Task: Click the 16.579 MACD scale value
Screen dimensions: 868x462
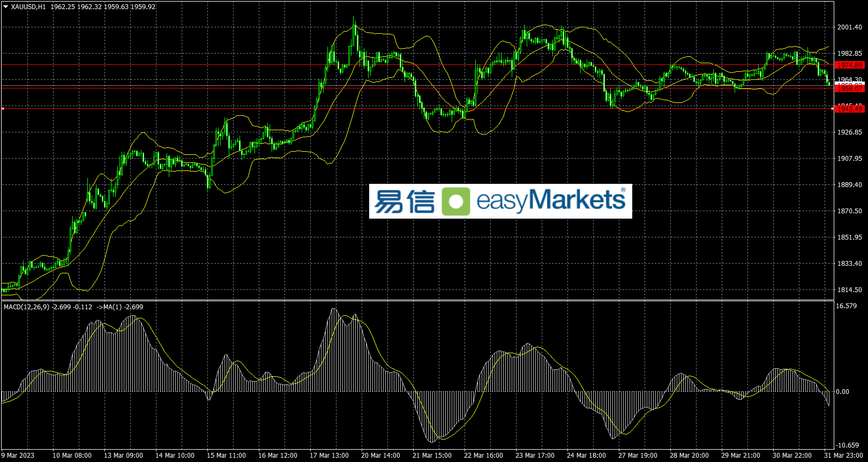Action: click(x=847, y=306)
